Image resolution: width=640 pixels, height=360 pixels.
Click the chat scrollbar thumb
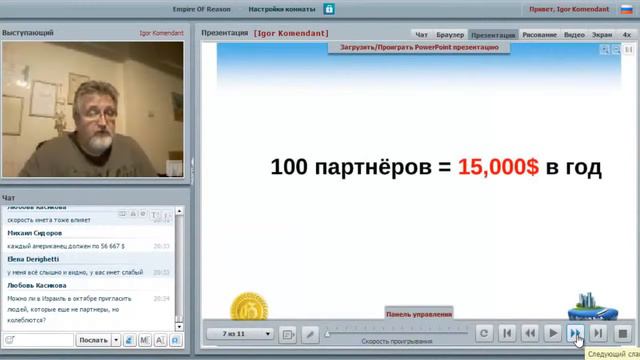(179, 318)
